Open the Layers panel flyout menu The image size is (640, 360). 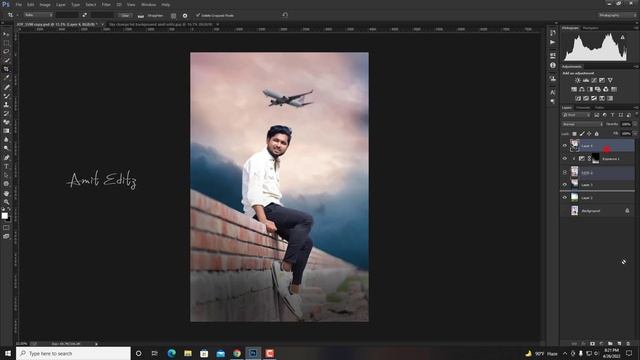coord(636,108)
